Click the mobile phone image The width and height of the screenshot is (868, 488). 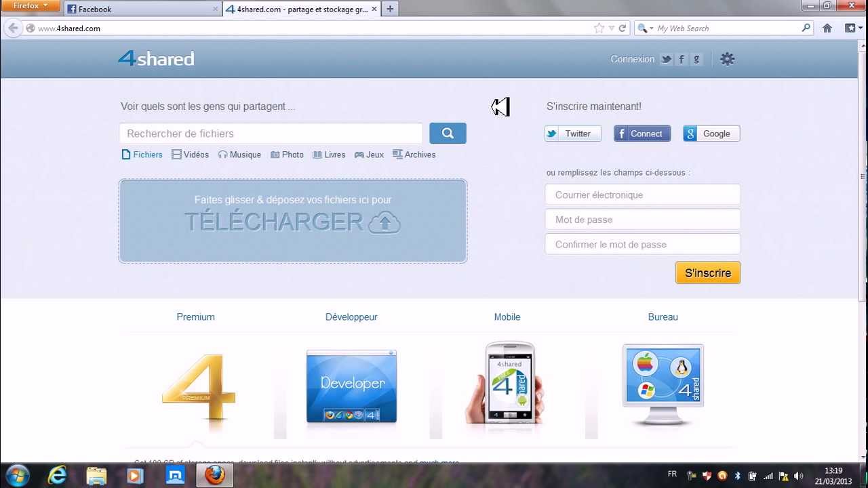tap(505, 383)
